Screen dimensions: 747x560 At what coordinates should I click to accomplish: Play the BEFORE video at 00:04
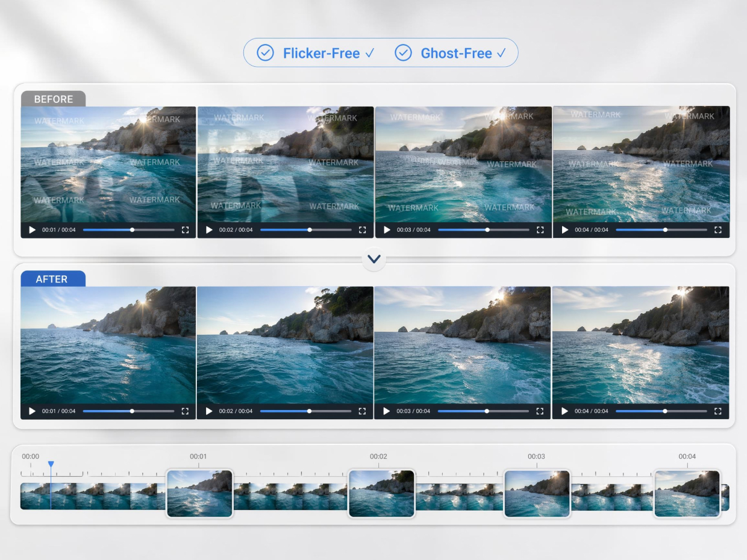565,230
